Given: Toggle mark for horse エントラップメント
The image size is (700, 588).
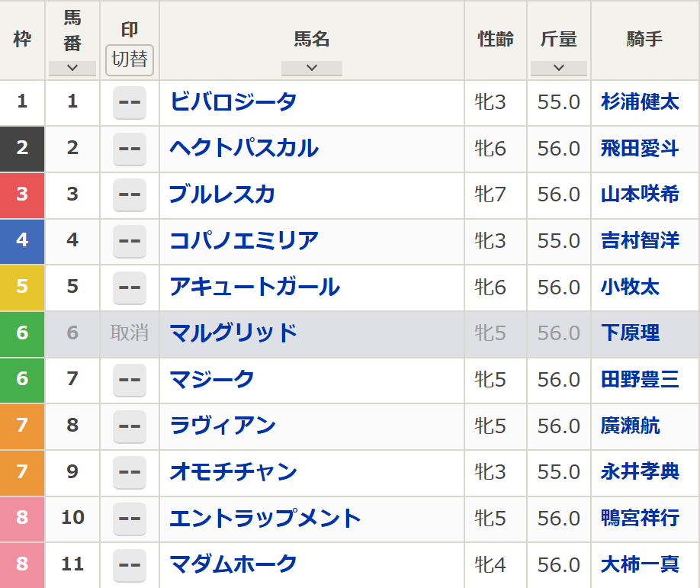Looking at the screenshot, I should tap(130, 519).
